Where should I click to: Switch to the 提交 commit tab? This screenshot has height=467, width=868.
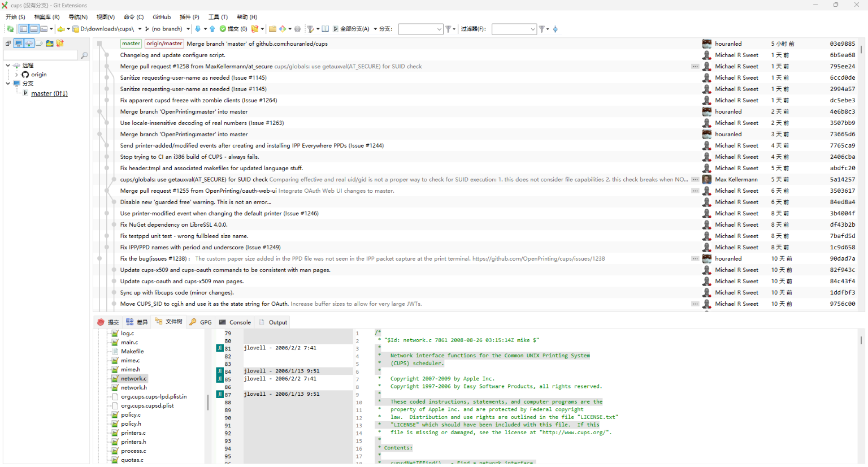click(x=108, y=322)
